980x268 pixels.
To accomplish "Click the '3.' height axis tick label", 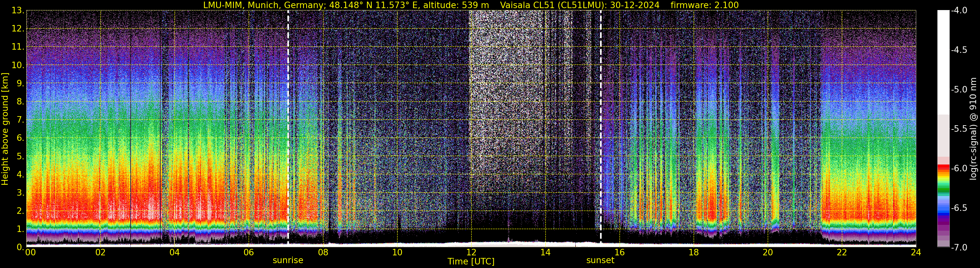I will coord(20,193).
